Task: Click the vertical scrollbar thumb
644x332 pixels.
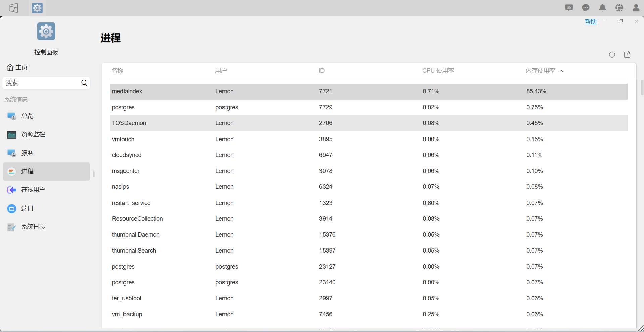Action: pyautogui.click(x=642, y=88)
